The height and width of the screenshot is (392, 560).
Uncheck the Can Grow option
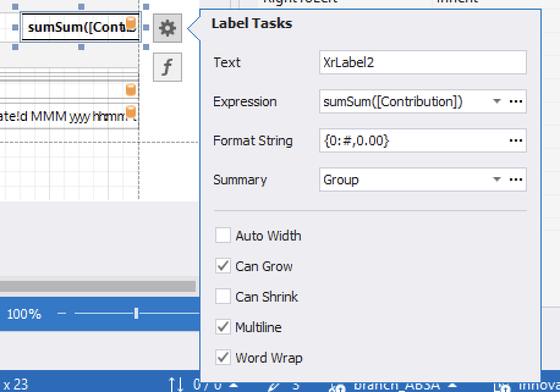pos(223,266)
